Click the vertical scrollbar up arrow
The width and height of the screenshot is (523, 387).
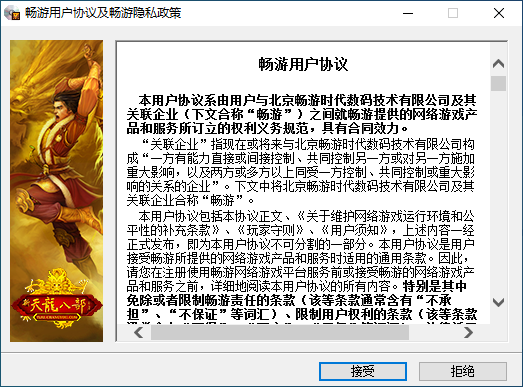pyautogui.click(x=498, y=63)
